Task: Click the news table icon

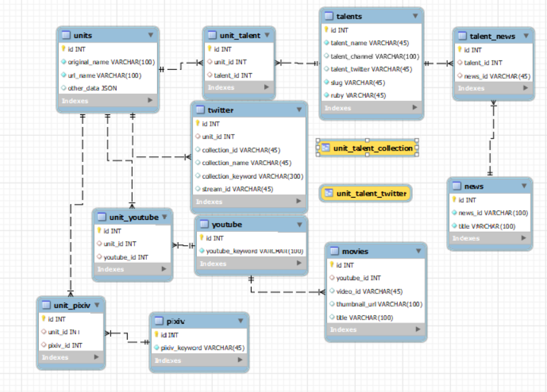Action: [x=457, y=186]
